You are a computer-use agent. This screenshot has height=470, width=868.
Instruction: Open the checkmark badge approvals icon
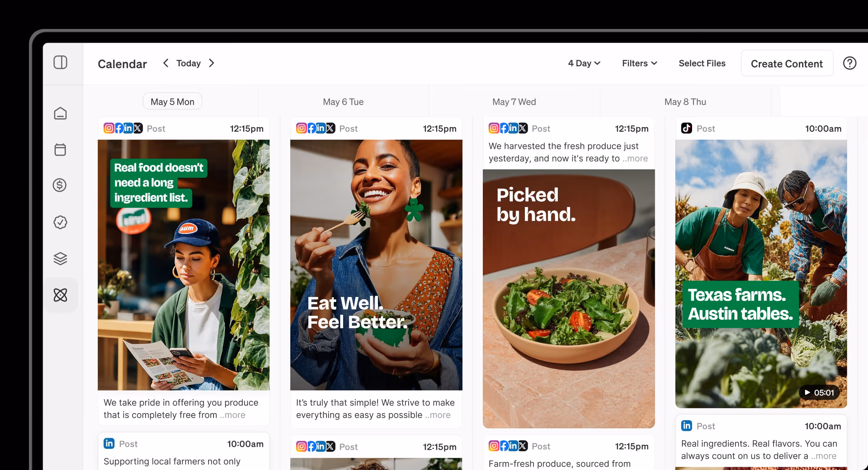point(60,222)
